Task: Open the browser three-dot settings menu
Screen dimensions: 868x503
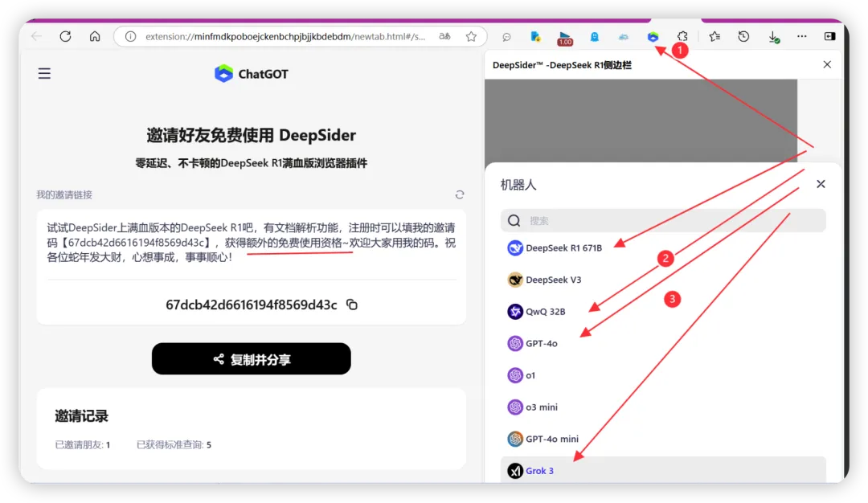Action: (801, 36)
